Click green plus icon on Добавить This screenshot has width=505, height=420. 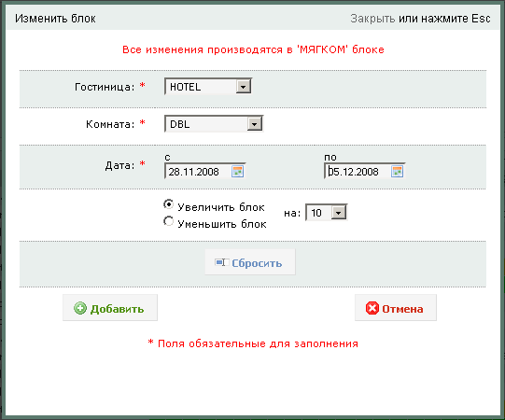point(80,308)
